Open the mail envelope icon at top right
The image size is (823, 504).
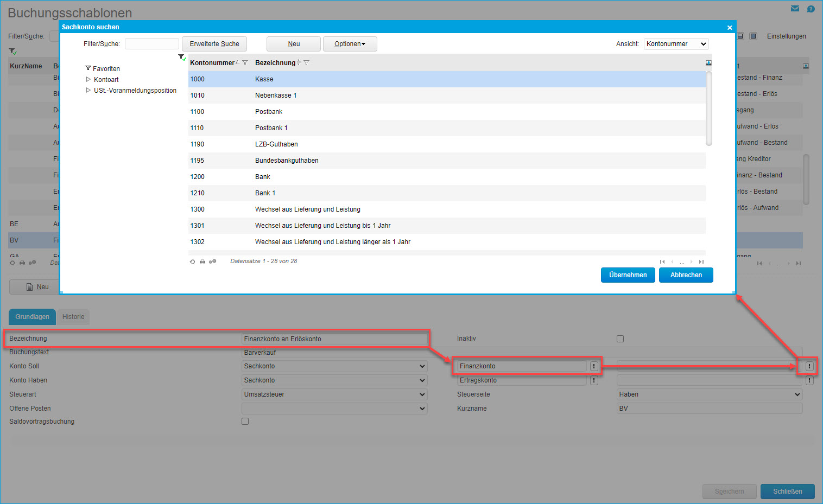click(795, 9)
